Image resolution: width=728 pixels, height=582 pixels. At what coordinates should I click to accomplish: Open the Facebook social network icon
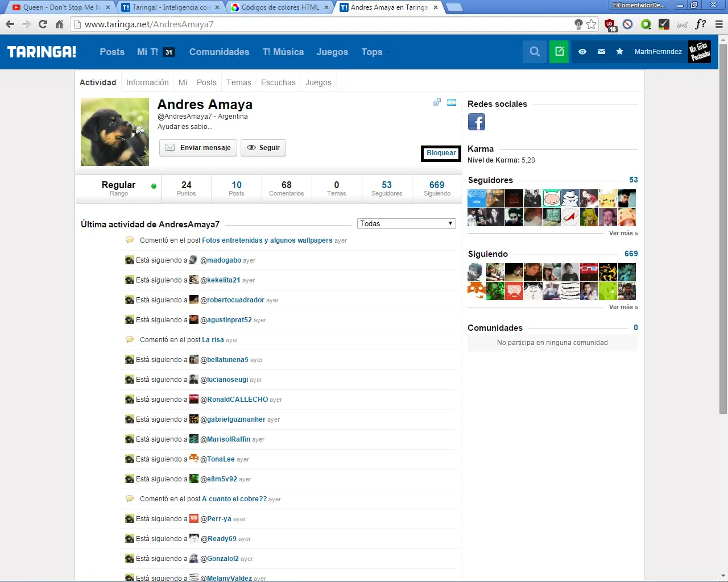pyautogui.click(x=477, y=122)
